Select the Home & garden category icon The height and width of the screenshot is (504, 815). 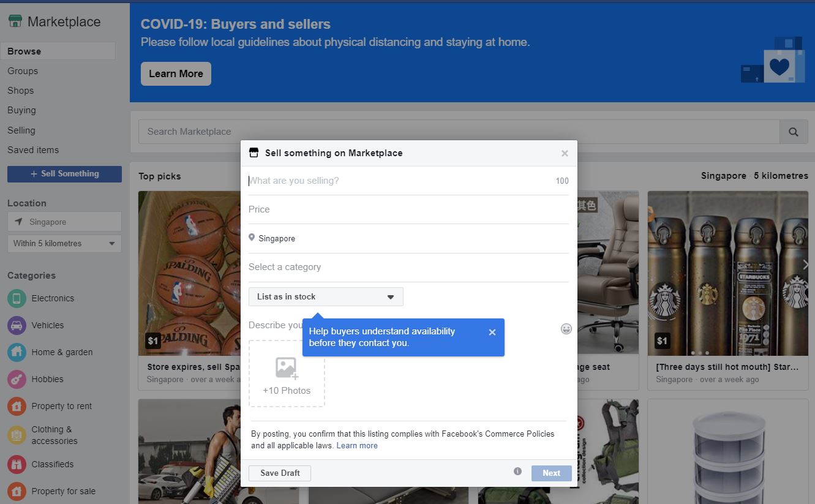click(17, 352)
